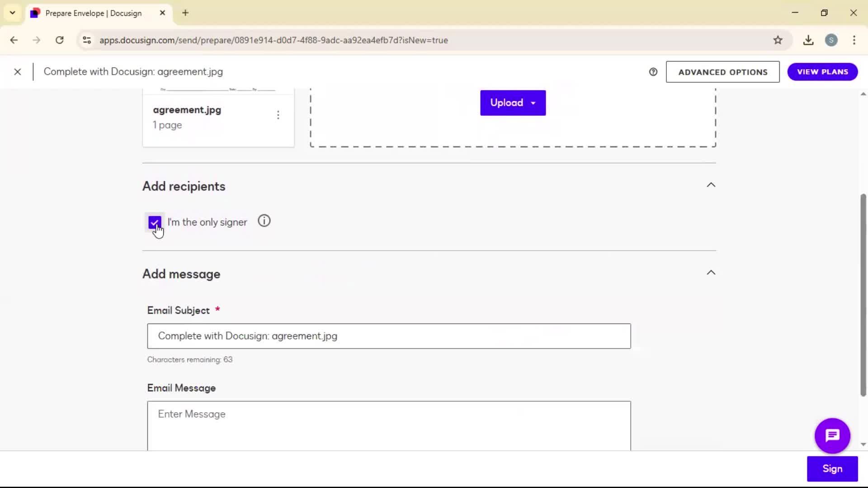Go forward in browser history
The image size is (868, 488).
[x=37, y=40]
